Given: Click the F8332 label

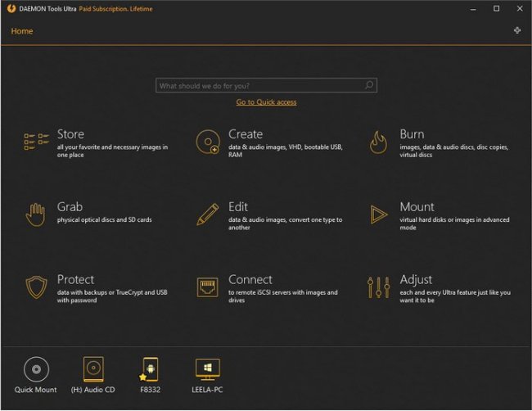Looking at the screenshot, I should 150,390.
